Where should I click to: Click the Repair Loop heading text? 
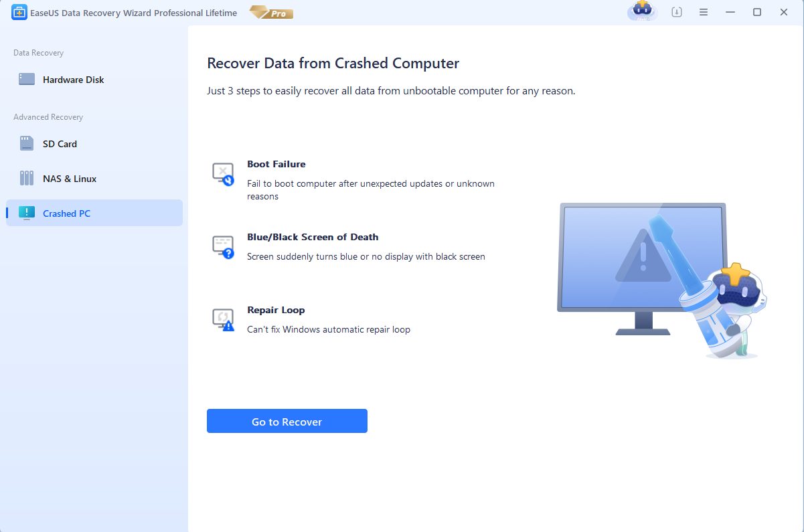[x=276, y=310]
